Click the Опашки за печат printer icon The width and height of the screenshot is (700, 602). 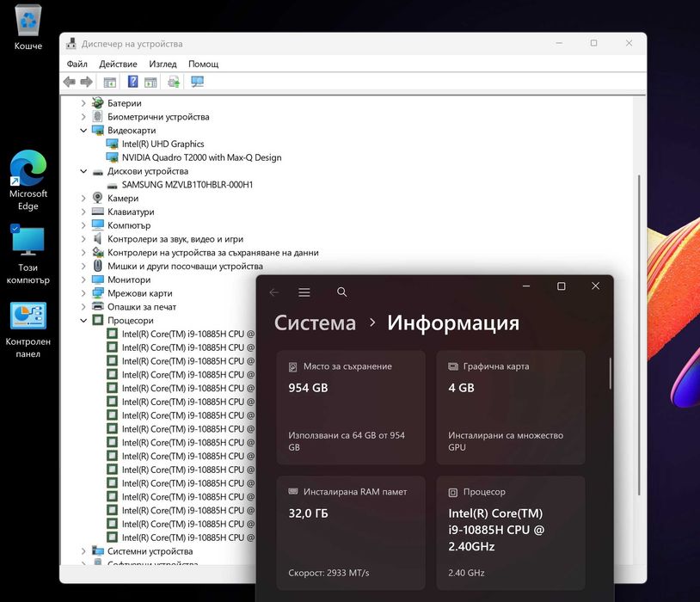[x=98, y=306]
